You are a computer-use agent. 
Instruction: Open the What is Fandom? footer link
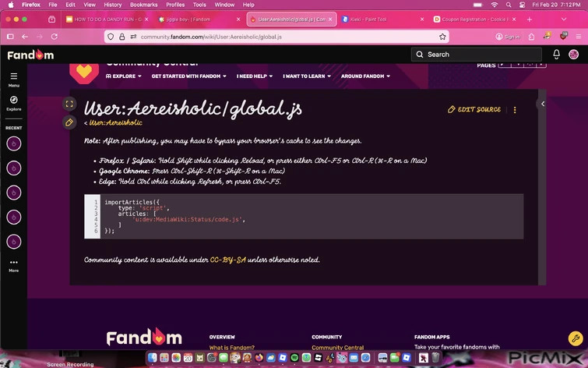[232, 348]
